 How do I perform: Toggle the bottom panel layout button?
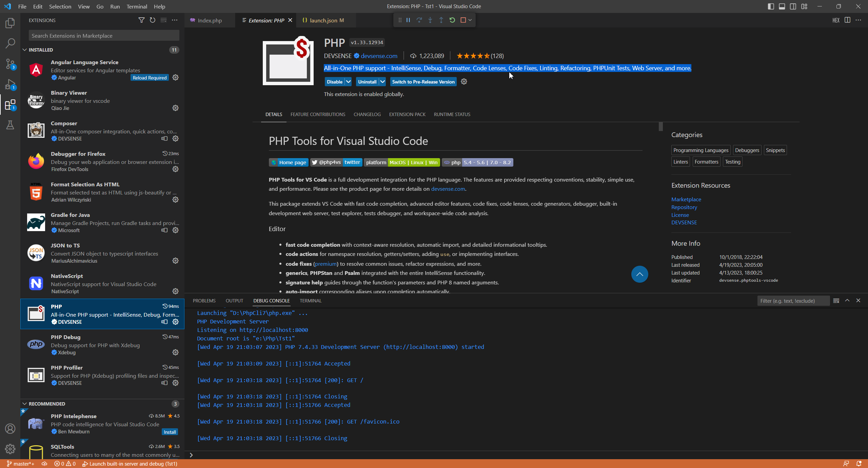(x=782, y=6)
